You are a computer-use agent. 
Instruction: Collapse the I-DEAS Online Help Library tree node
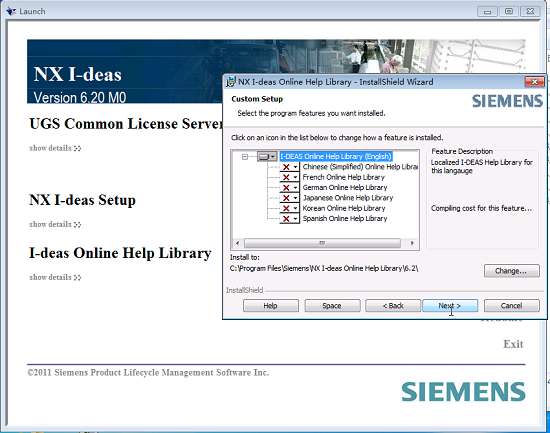[x=245, y=156]
